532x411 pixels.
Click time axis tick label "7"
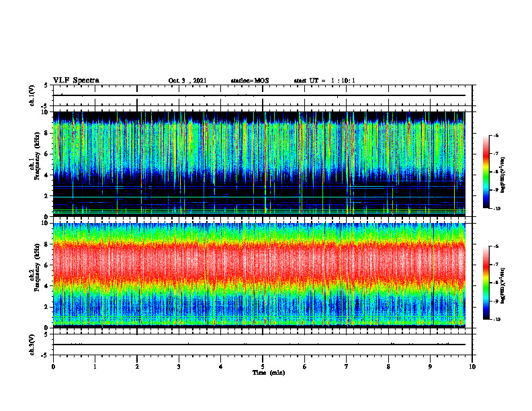[x=347, y=367]
